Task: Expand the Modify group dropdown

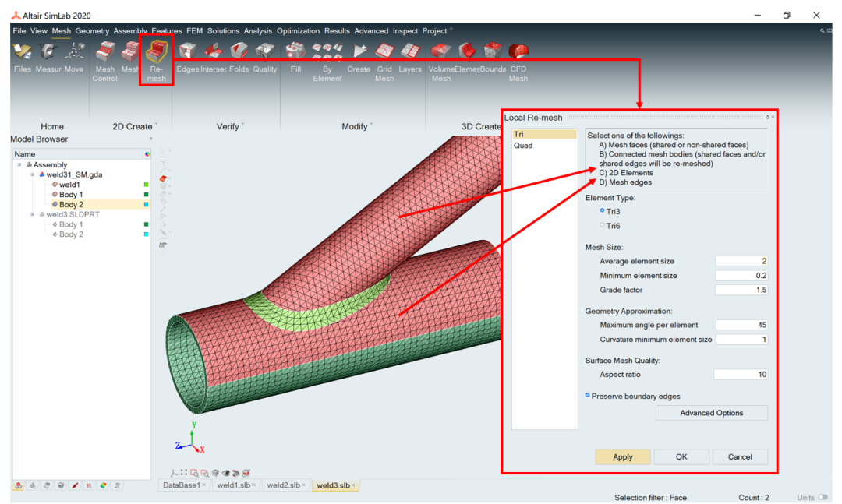Action: (371, 125)
